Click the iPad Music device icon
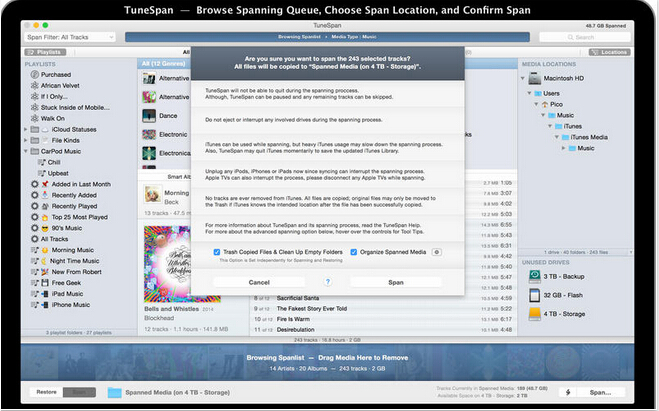 point(45,294)
